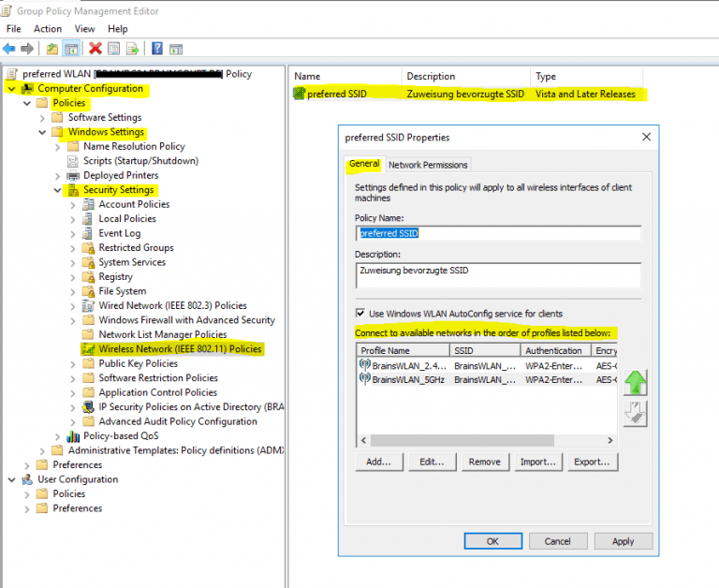This screenshot has width=719, height=588.
Task: Click the IP Security Policies icon
Action: point(88,407)
